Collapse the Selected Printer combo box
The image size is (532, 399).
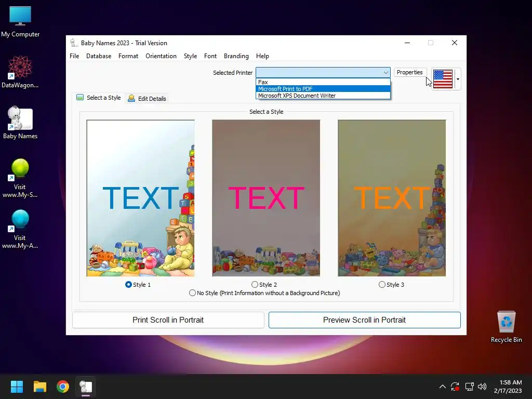coord(386,73)
